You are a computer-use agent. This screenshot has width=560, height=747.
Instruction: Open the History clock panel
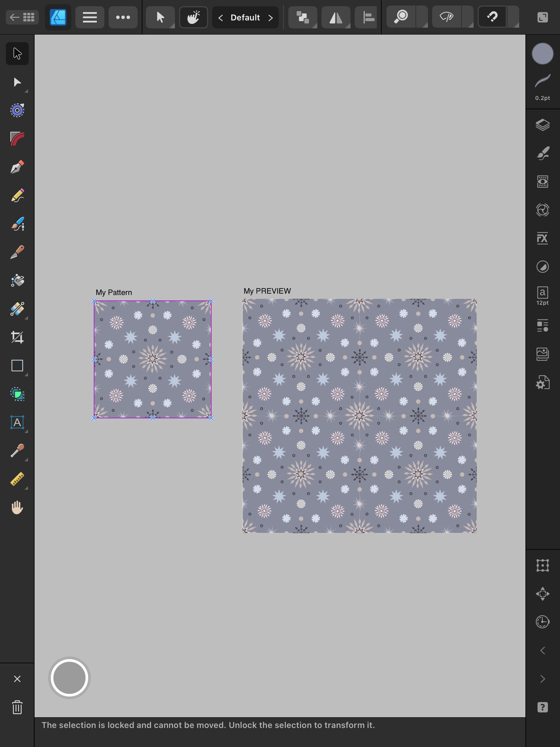pyautogui.click(x=542, y=622)
